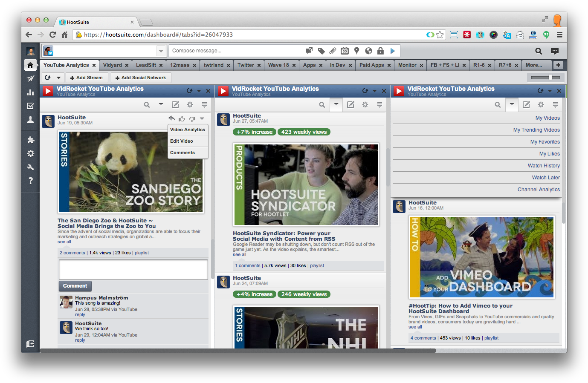Open the Vimeo Dashboard video thumbnail
This screenshot has height=383, width=588.
(481, 257)
